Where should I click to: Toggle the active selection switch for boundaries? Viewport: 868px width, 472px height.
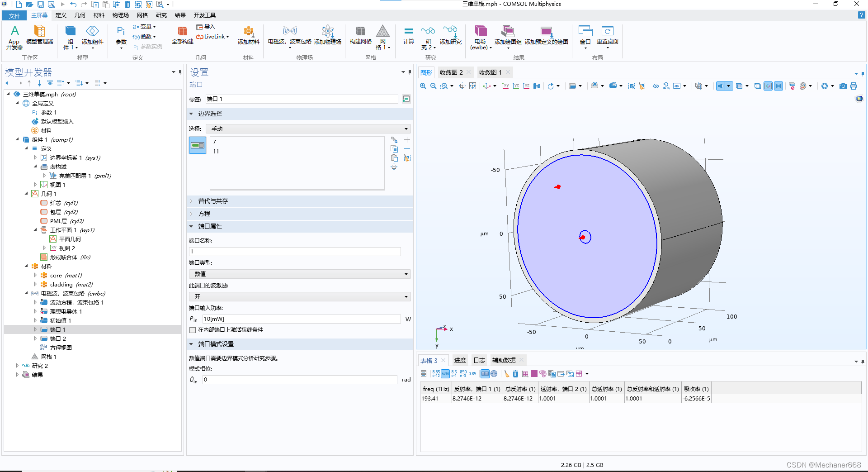point(198,145)
